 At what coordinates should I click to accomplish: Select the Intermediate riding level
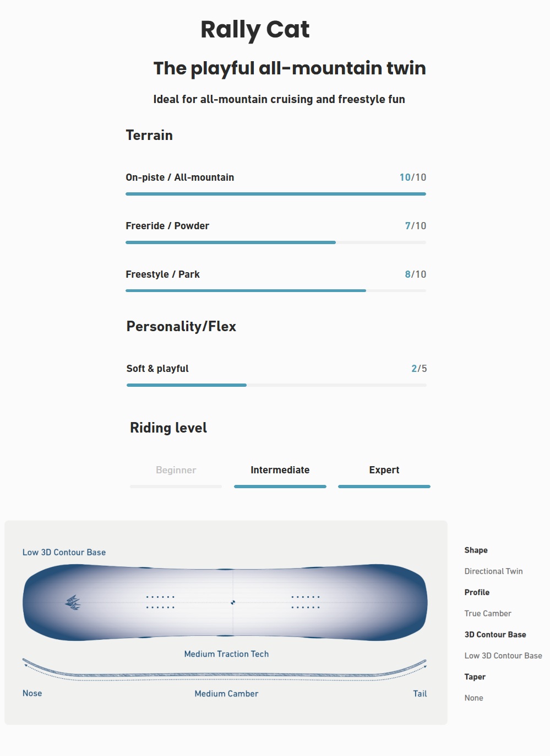pyautogui.click(x=280, y=470)
